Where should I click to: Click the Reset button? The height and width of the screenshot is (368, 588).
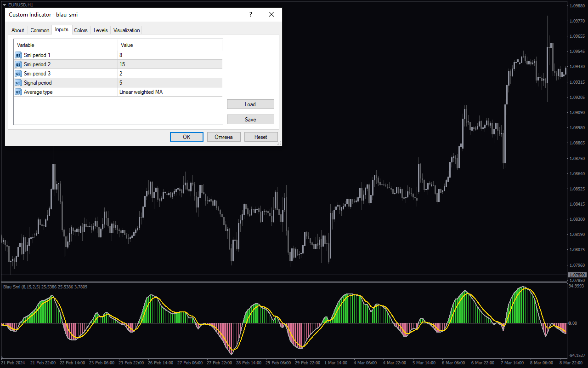coord(261,137)
